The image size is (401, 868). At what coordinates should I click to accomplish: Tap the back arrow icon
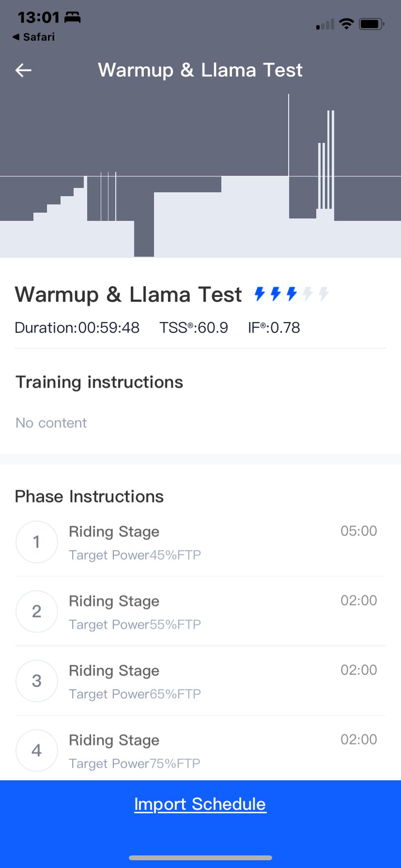[24, 70]
